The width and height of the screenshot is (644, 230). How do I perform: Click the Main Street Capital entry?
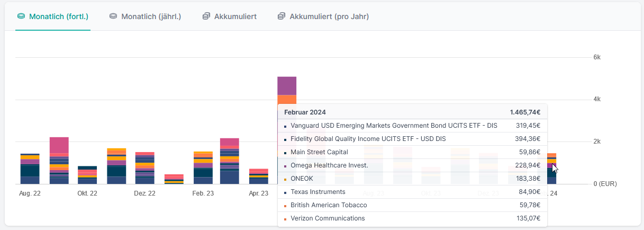[x=319, y=152]
